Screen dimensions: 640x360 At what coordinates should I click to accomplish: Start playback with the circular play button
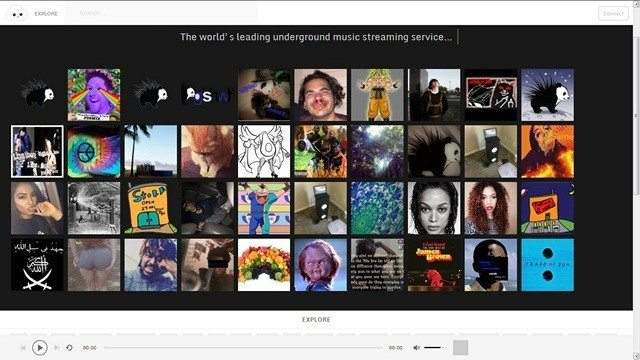[40, 348]
